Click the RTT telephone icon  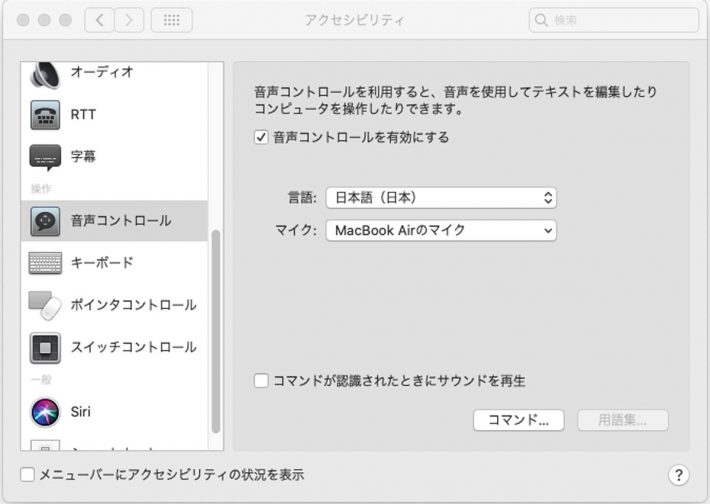45,115
